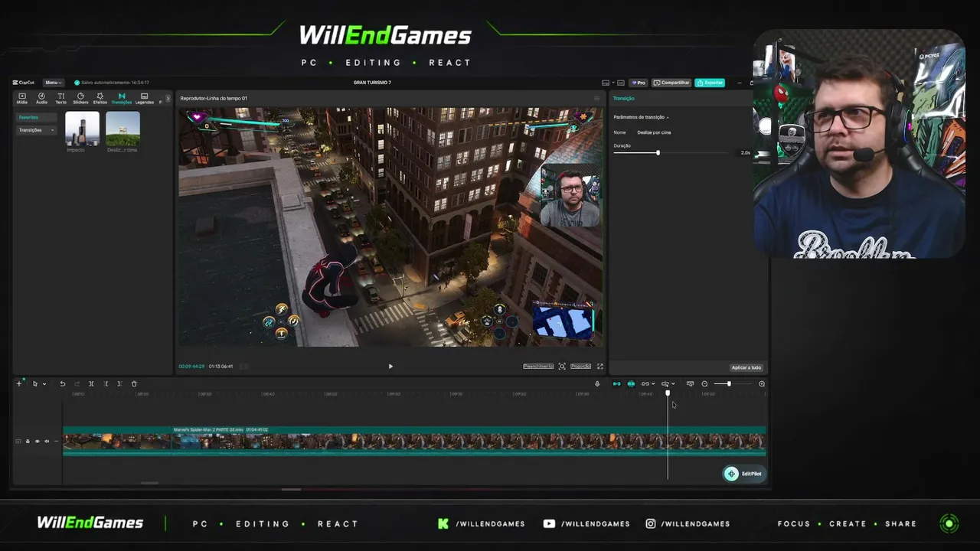
Task: Expand the Transições category list
Action: [37, 130]
